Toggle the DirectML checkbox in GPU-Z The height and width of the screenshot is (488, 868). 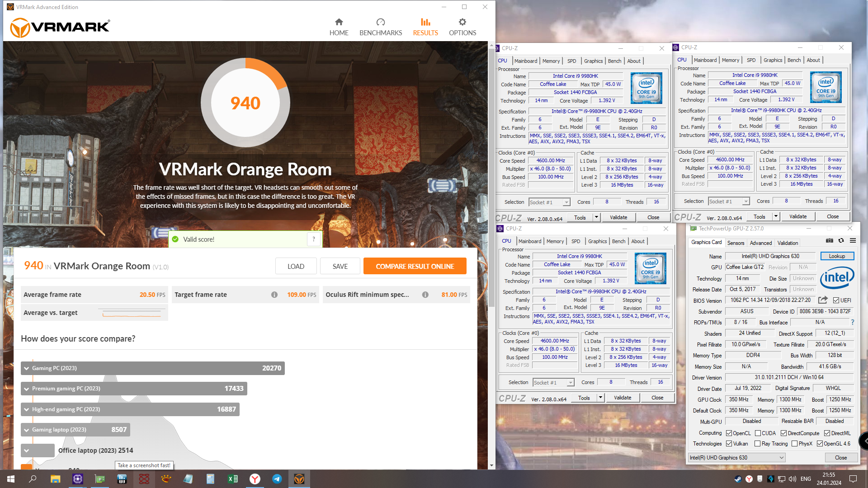click(827, 433)
